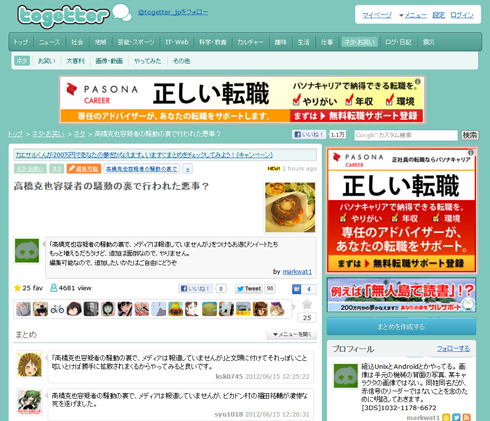The image size is (490, 421).
Task: Choose お笑い subcategory
Action: (x=46, y=61)
